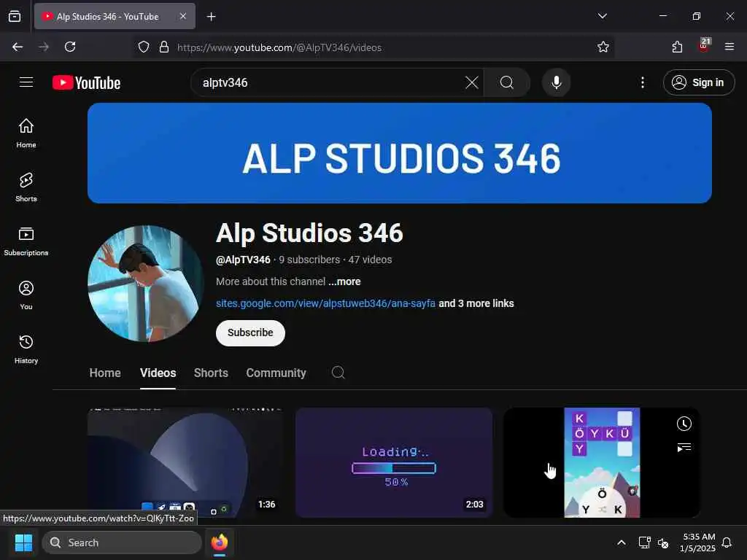List all tabs with the dropdown chevron
This screenshot has width=747, height=560.
coord(602,16)
